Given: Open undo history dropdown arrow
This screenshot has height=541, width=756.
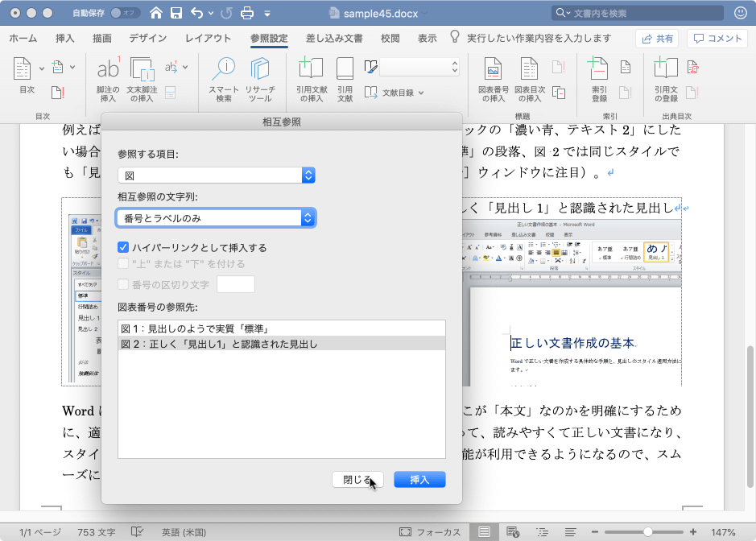Looking at the screenshot, I should click(x=211, y=14).
